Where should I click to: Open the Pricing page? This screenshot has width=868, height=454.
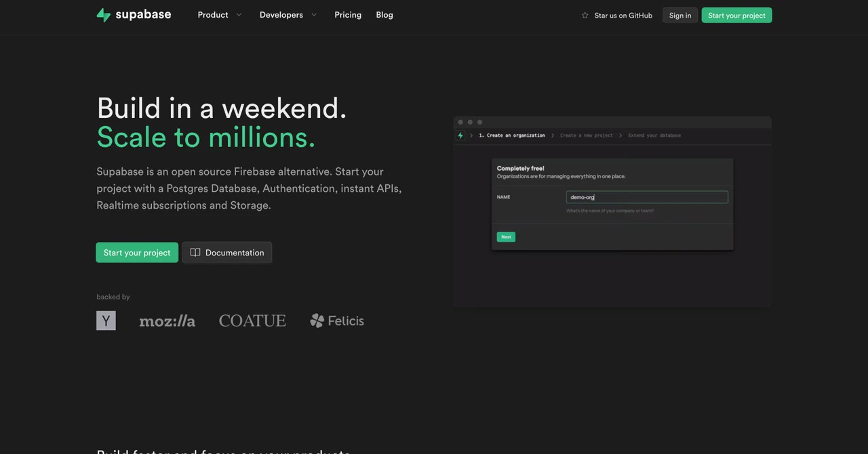click(x=348, y=15)
